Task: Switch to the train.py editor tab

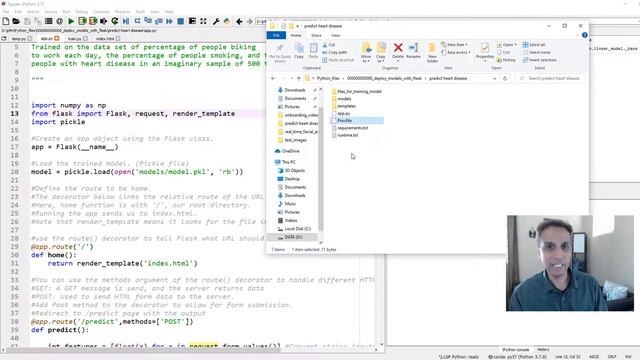Action: pos(74,39)
